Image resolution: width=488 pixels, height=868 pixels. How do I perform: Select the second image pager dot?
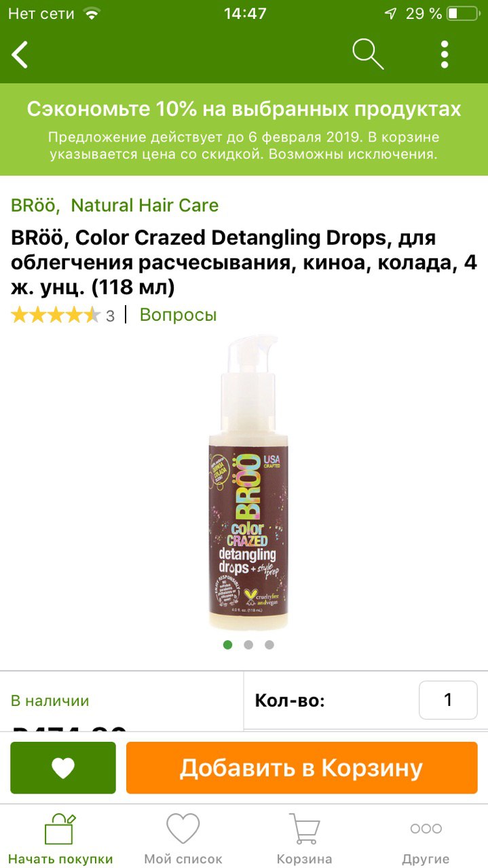[x=248, y=644]
